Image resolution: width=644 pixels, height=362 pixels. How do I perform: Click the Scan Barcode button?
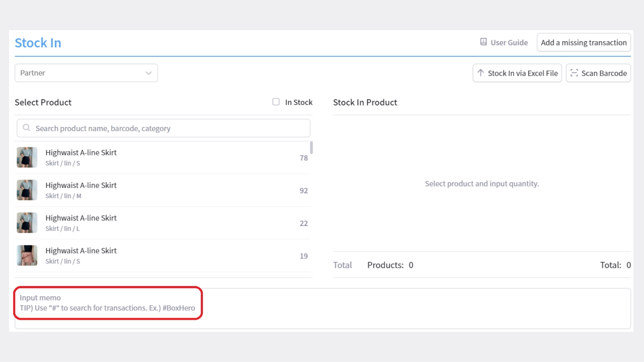coord(598,73)
